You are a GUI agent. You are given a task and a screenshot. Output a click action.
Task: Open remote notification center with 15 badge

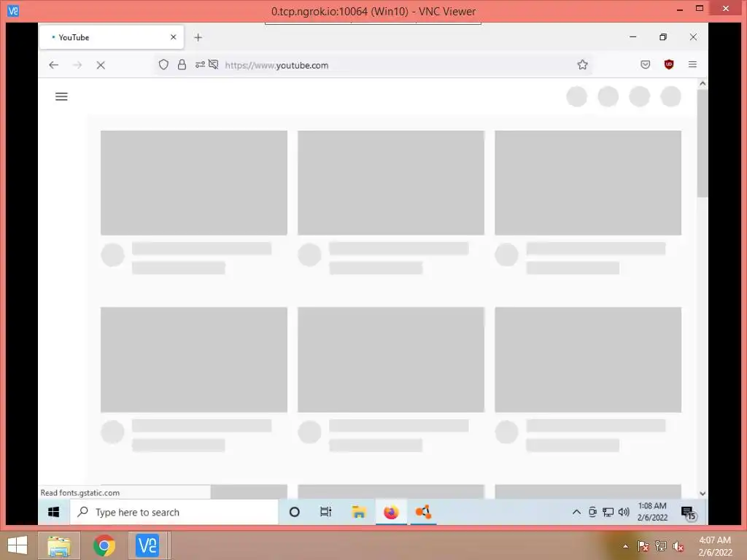[x=689, y=513]
